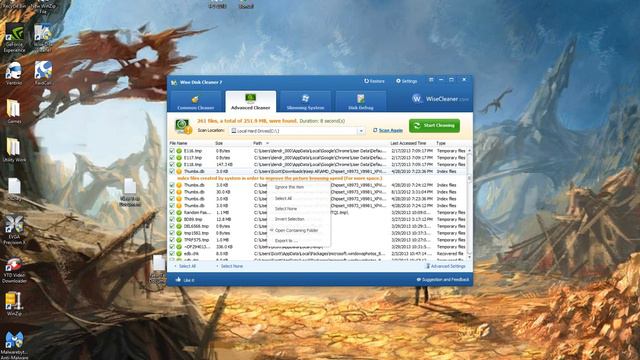The width and height of the screenshot is (640, 360).
Task: Uncheck the E117.tmp checkbox
Action: [x=172, y=158]
